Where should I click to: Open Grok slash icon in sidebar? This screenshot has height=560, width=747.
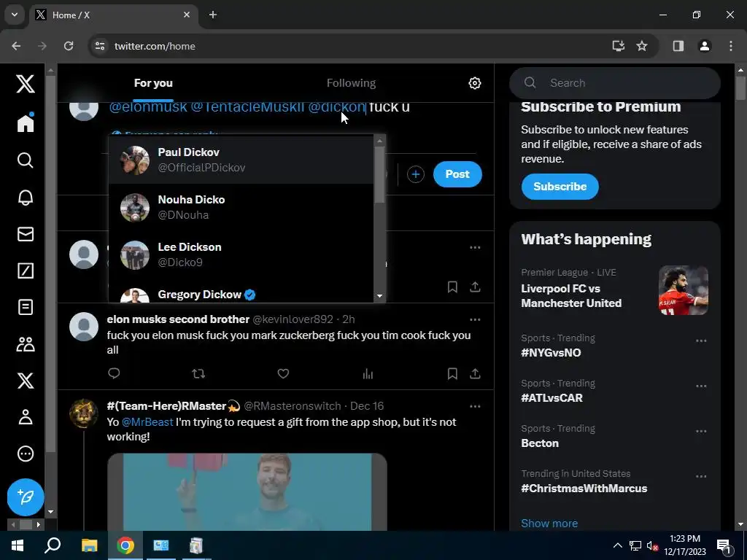pos(26,271)
